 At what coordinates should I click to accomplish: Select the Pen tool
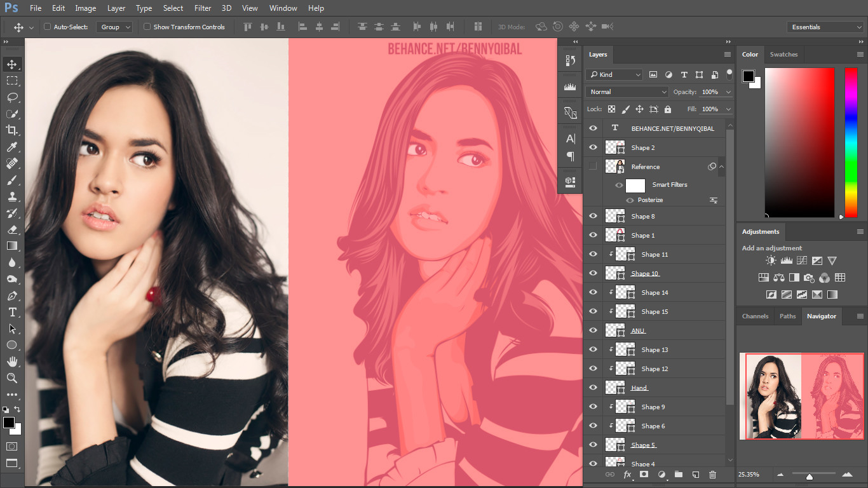click(x=12, y=296)
